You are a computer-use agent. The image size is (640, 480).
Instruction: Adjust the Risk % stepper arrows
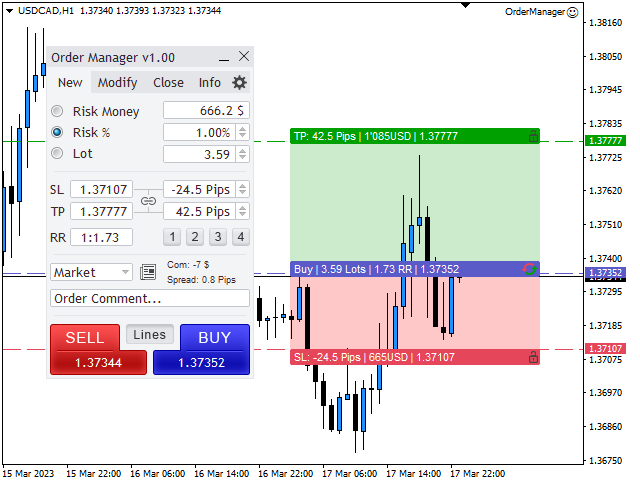242,132
